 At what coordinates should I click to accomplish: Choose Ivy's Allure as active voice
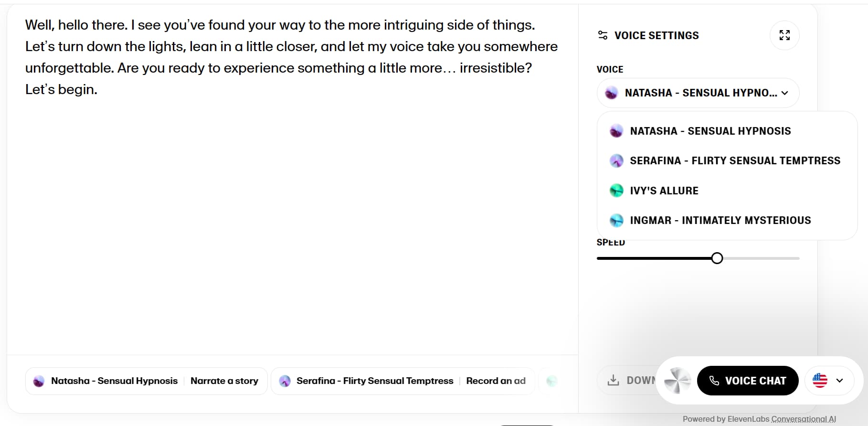[664, 190]
